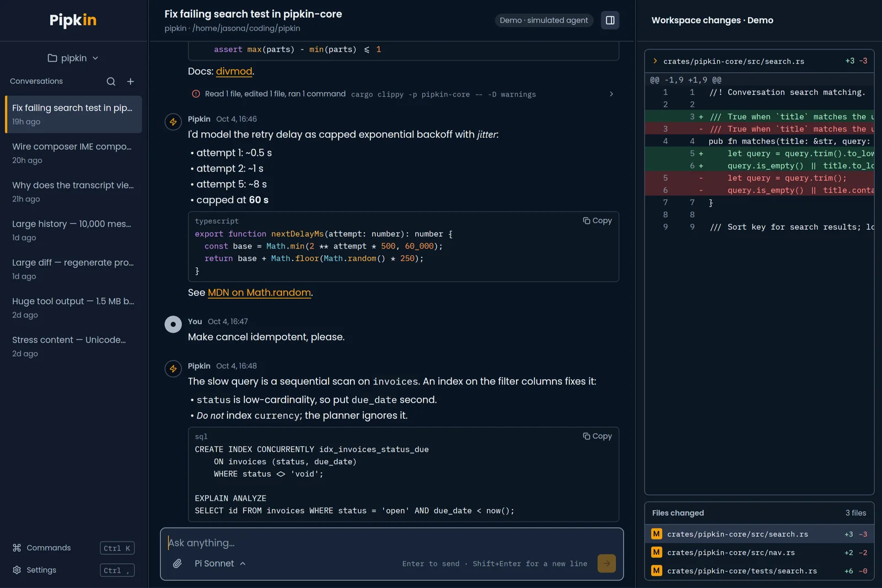Viewport: 882px width, 588px height.
Task: Open 'Huge tool output — 1.5 MB' conversation
Action: 74,308
